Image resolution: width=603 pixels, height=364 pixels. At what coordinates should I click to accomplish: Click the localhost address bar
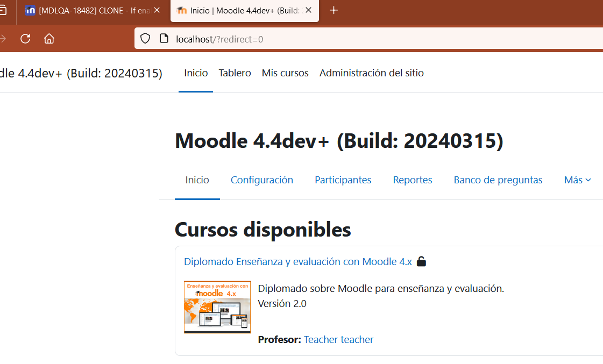click(368, 39)
